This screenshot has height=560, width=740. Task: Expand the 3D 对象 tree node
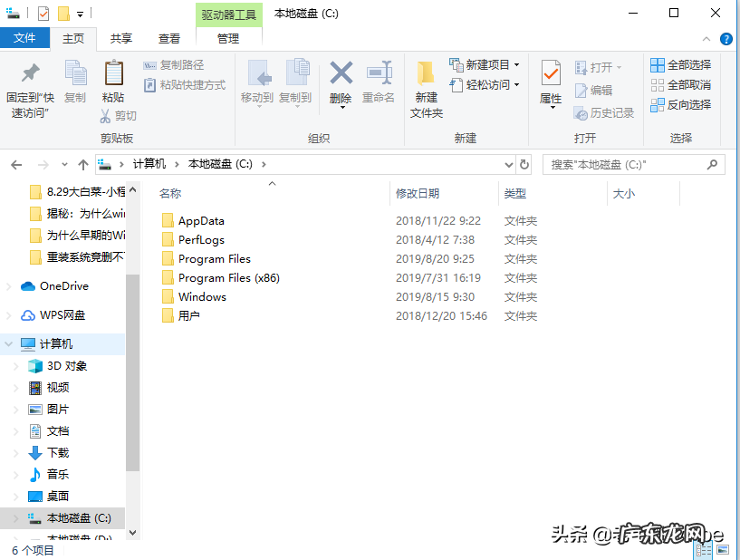(16, 366)
